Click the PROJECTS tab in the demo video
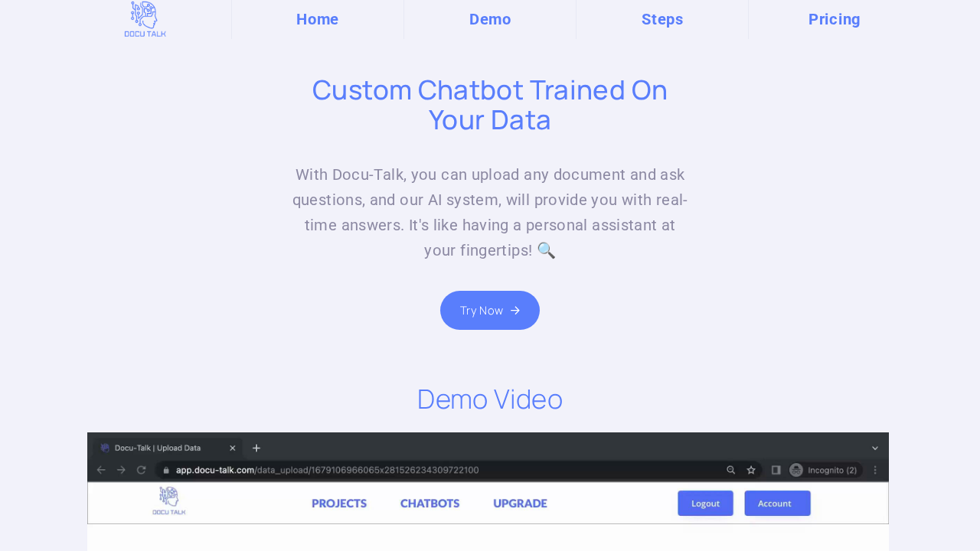Image resolution: width=980 pixels, height=551 pixels. [x=339, y=504]
